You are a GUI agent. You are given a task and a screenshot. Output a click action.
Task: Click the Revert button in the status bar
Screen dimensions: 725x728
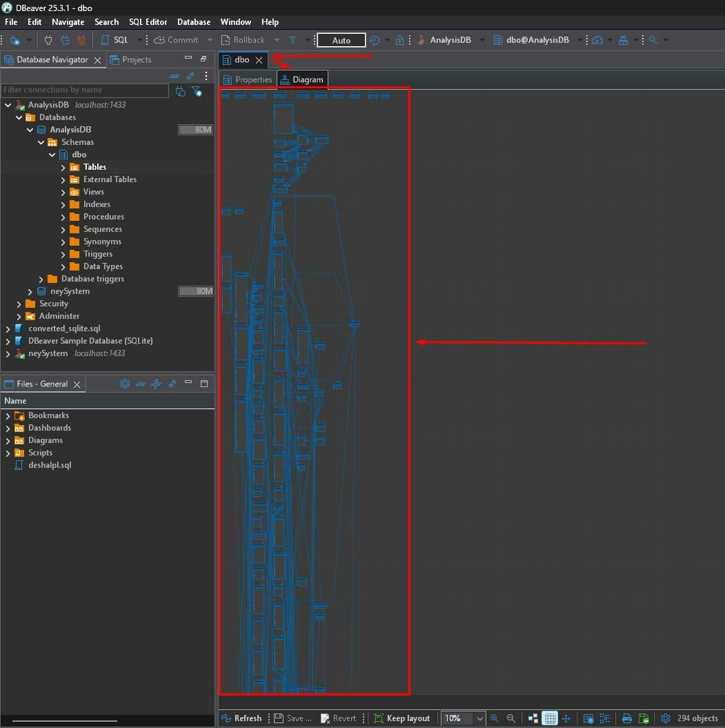tap(339, 718)
